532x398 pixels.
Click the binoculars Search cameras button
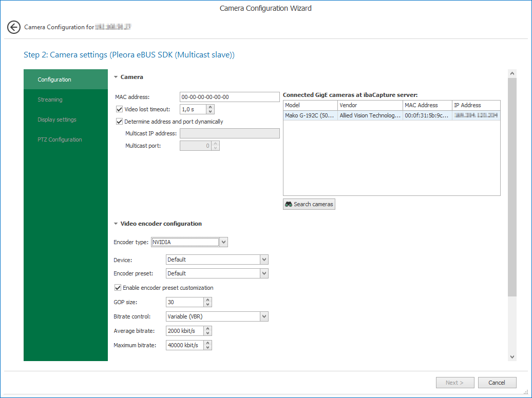[x=309, y=204]
